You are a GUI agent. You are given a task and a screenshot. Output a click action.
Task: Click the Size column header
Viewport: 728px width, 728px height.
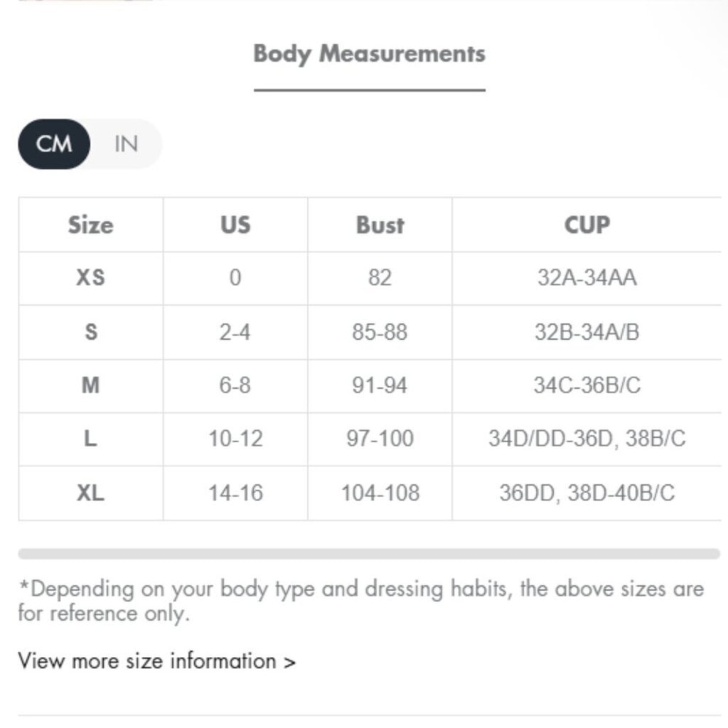(x=91, y=225)
